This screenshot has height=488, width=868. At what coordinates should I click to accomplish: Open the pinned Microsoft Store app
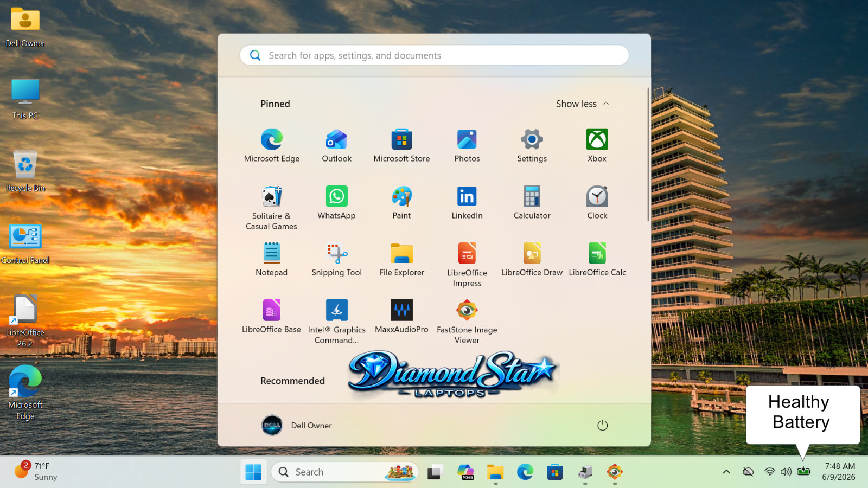tap(401, 145)
